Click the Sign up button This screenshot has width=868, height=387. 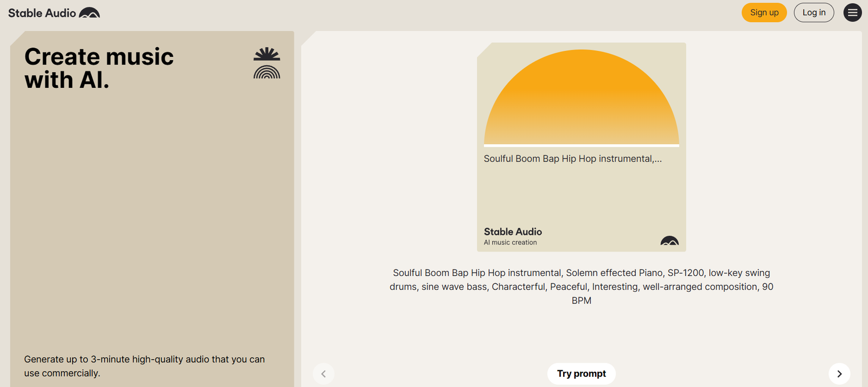[764, 12]
